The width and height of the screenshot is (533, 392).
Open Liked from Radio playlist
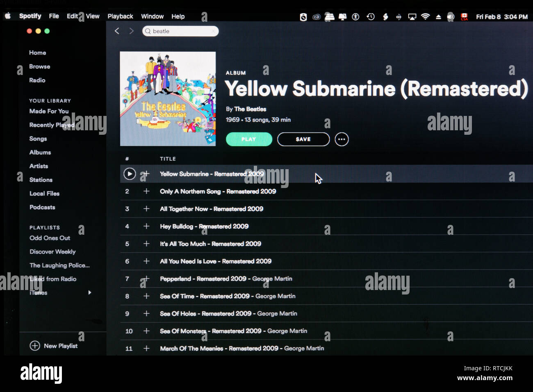(x=53, y=279)
